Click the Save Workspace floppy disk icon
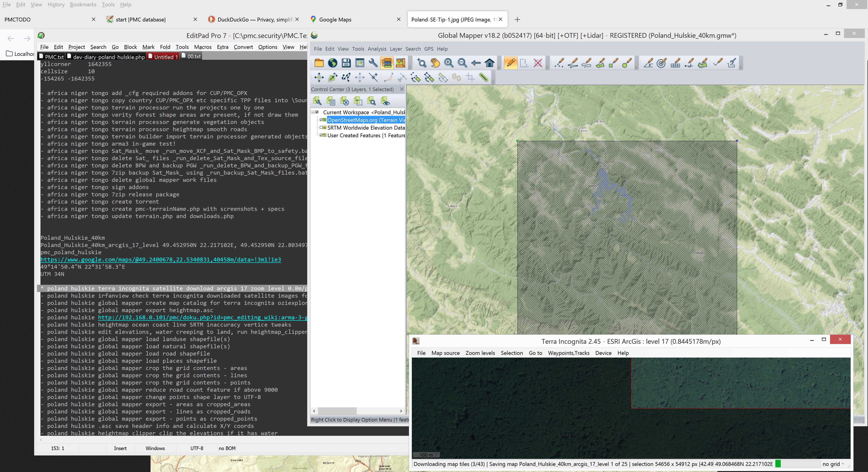 346,63
